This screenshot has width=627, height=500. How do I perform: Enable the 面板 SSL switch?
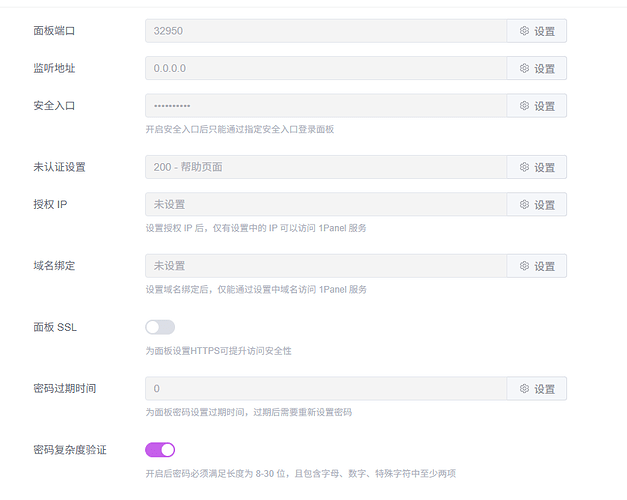pyautogui.click(x=160, y=327)
